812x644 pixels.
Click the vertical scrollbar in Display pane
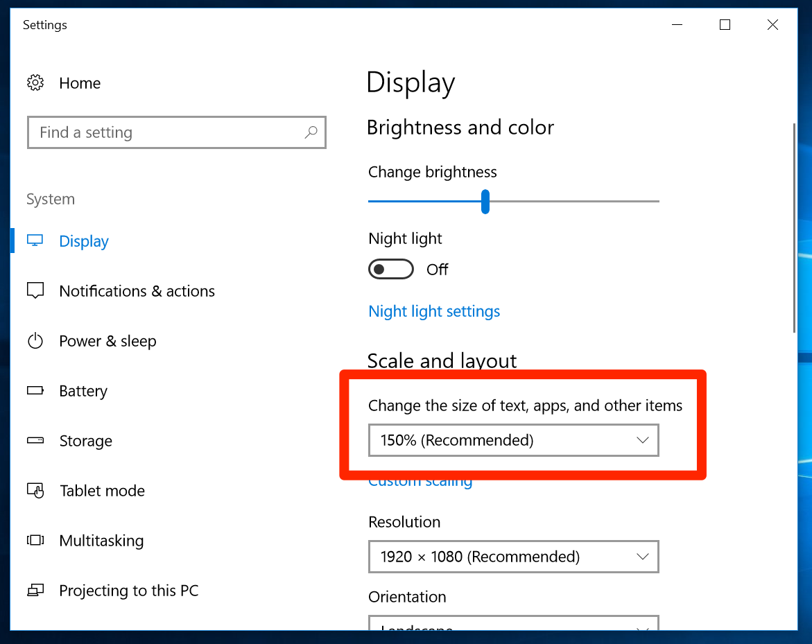794,228
